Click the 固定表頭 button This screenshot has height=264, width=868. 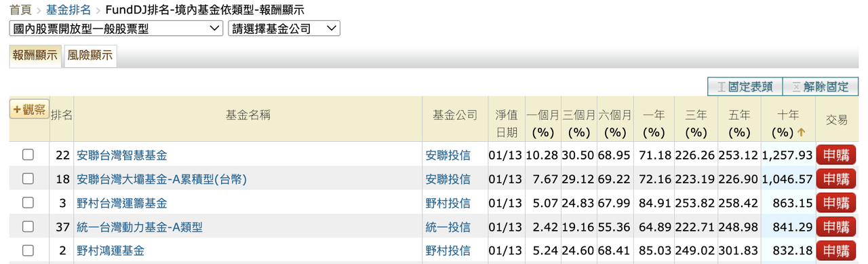click(x=745, y=87)
